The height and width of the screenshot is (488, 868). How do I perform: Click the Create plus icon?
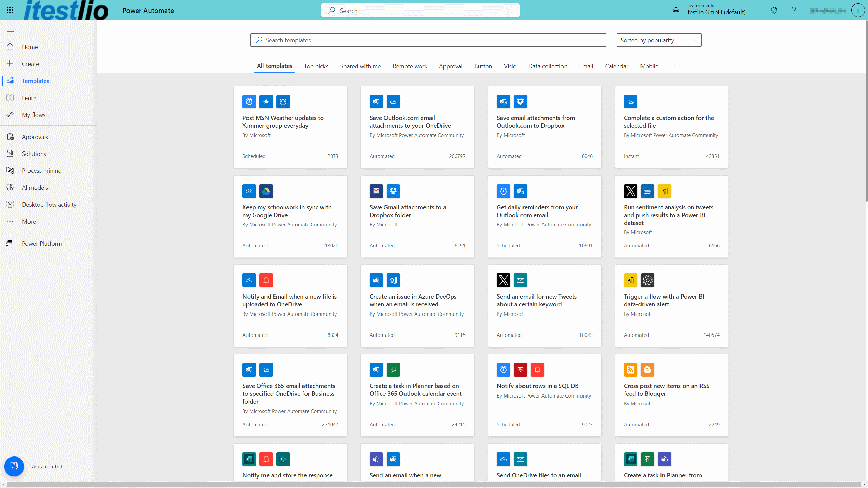point(10,64)
